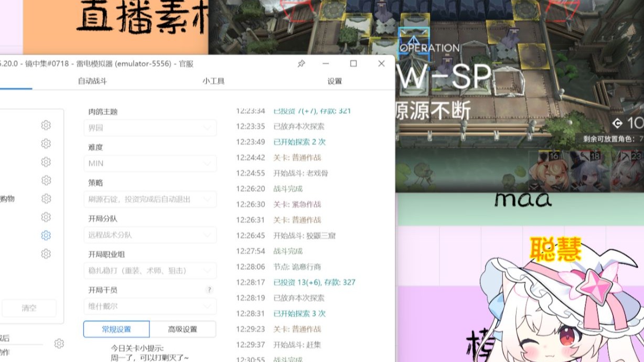This screenshot has height=362, width=644.
Task: Click the 开局职业组 label
Action: (106, 254)
